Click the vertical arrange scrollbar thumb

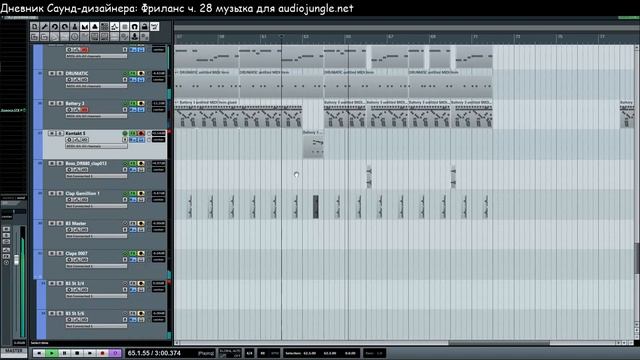[x=637, y=258]
